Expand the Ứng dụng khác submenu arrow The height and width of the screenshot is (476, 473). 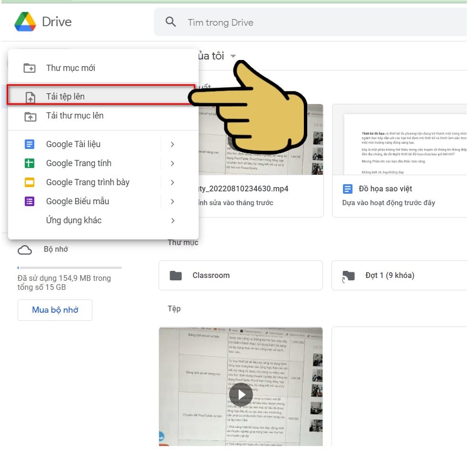pos(172,221)
